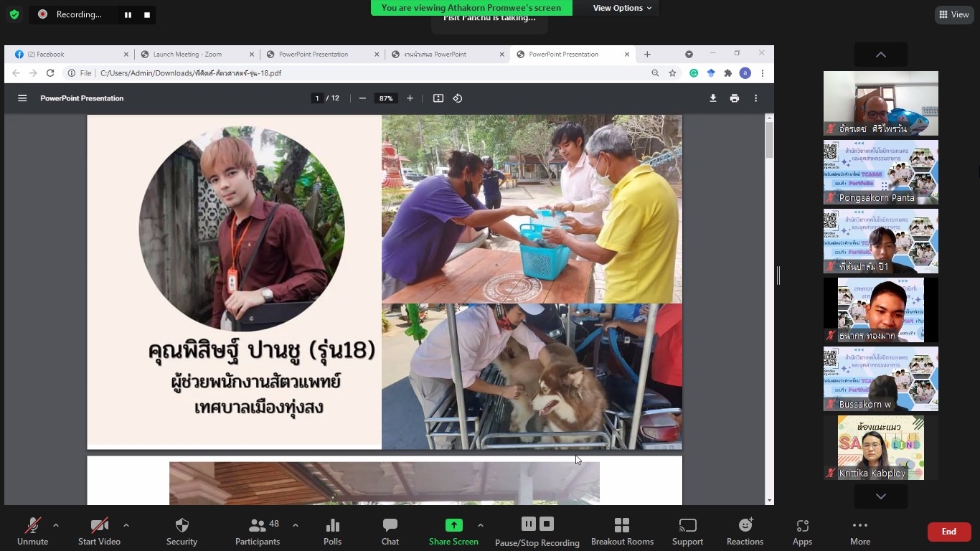Unmute the microphone
The image size is (980, 551).
(32, 532)
